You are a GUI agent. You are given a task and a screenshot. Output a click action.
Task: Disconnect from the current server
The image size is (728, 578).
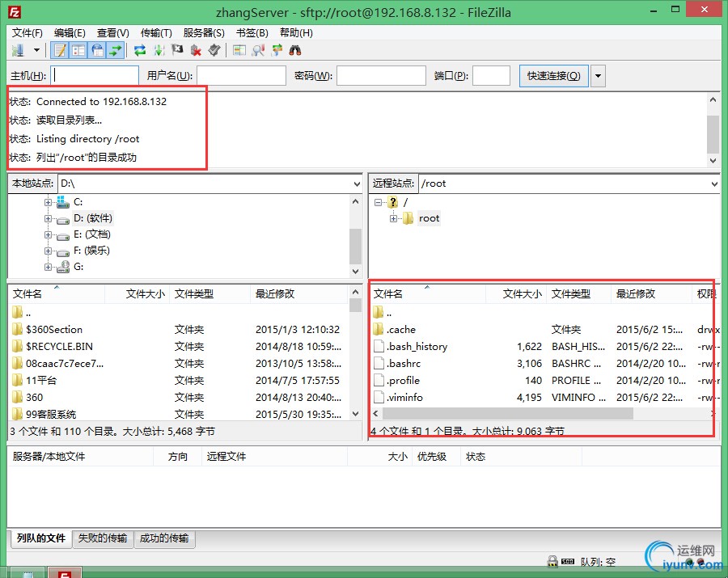coord(196,50)
